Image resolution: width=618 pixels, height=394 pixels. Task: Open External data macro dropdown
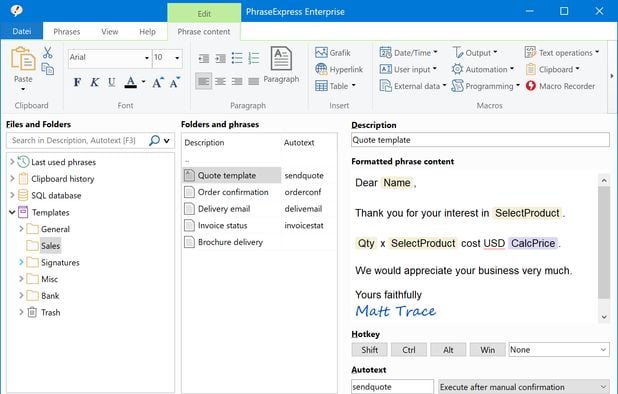[444, 85]
